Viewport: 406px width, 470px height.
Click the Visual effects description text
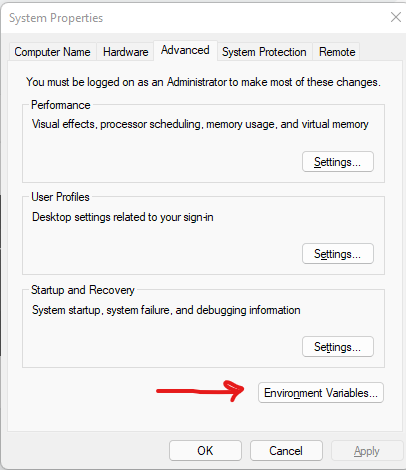click(x=200, y=124)
